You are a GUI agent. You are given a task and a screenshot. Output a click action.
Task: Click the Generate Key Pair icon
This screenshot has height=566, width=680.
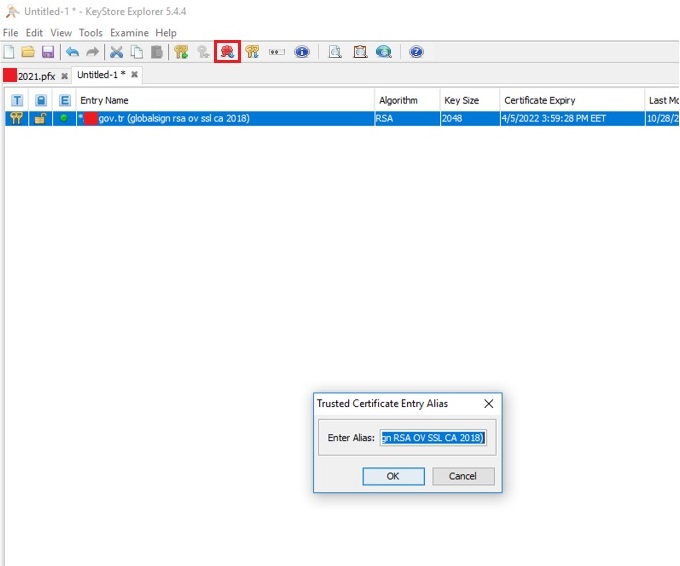coord(181,52)
